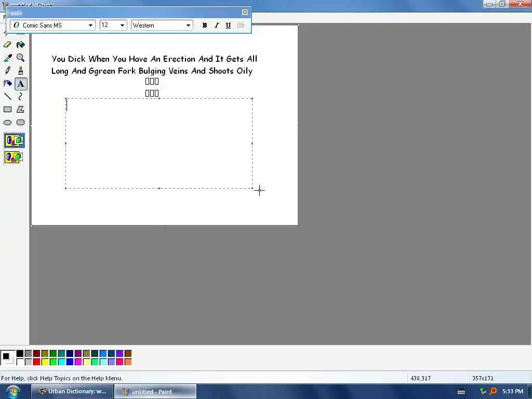Select the straight Line tool
This screenshot has height=399, width=532.
tap(7, 96)
